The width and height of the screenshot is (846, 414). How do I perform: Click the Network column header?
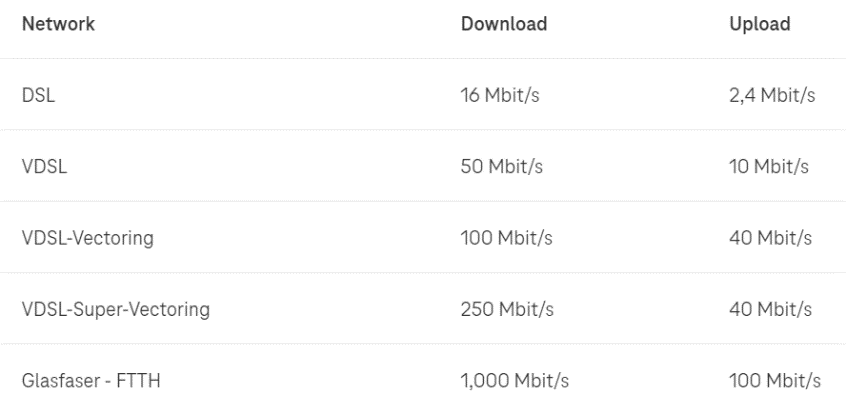tap(58, 24)
